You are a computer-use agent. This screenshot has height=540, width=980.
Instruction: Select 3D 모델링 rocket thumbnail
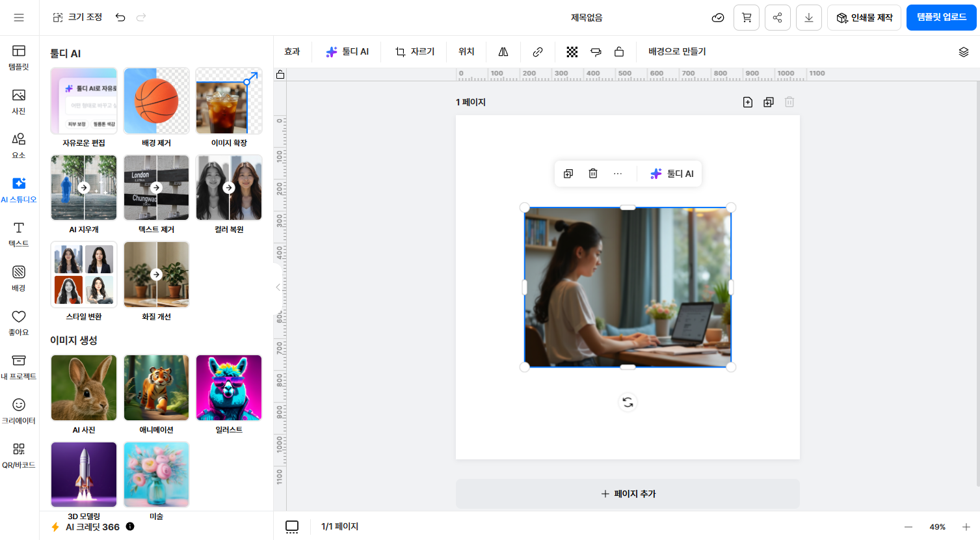coord(84,475)
